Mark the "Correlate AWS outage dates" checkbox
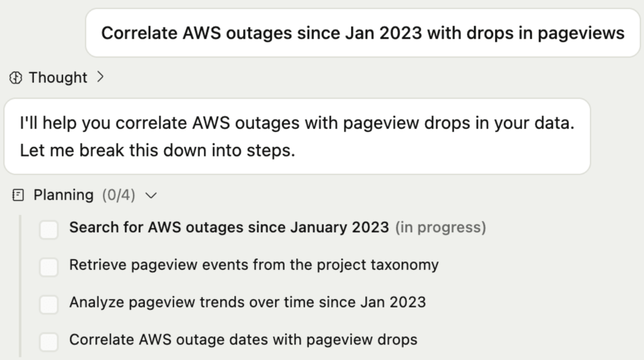The height and width of the screenshot is (360, 644). click(49, 341)
